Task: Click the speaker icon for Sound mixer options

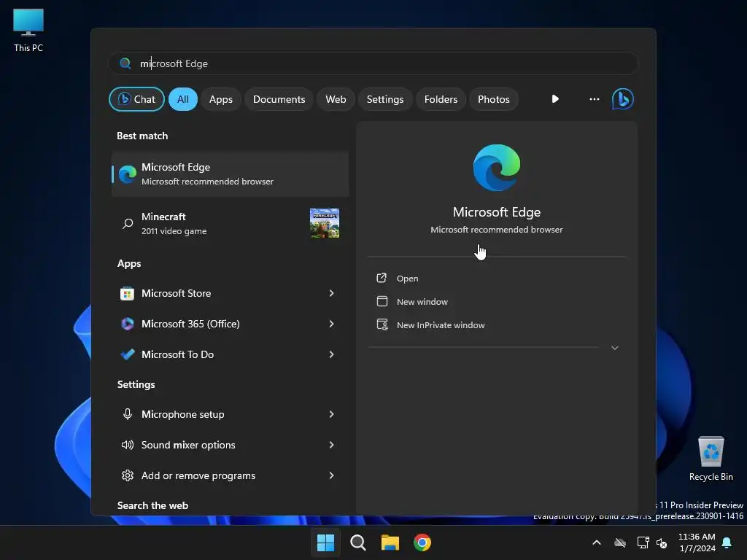Action: [127, 445]
